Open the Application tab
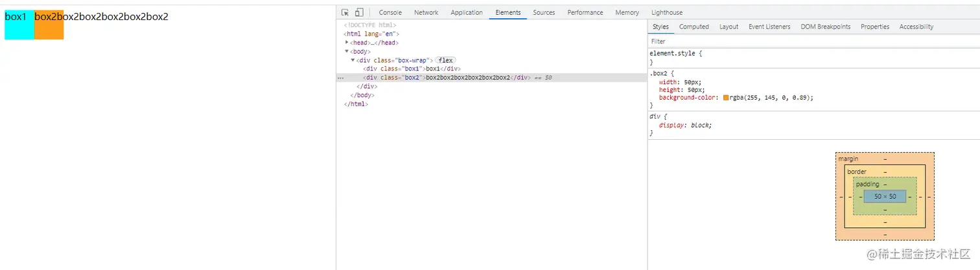980x270 pixels. click(x=467, y=12)
